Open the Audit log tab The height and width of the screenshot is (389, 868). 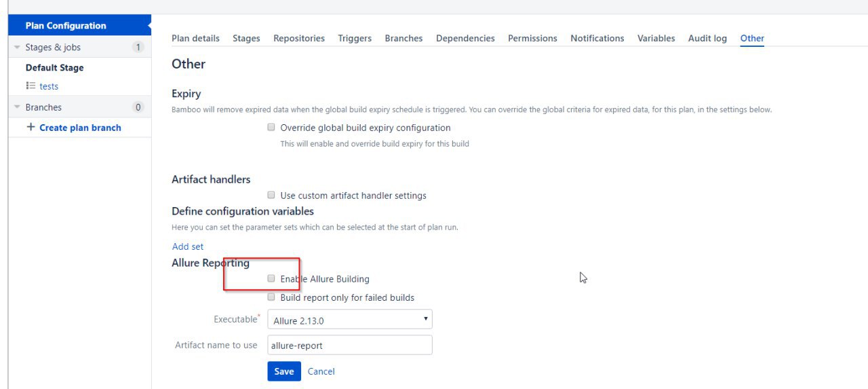click(707, 39)
